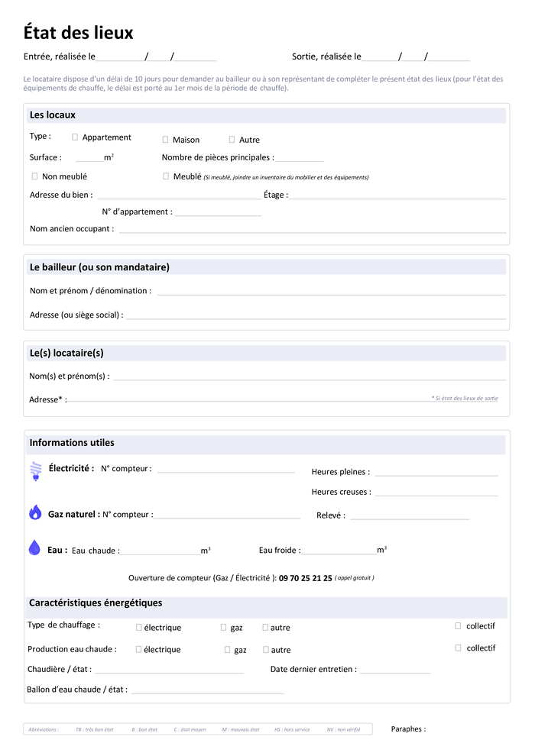Click the Date dernier entretien field
Image resolution: width=535 pixels, height=756 pixels.
[395, 670]
